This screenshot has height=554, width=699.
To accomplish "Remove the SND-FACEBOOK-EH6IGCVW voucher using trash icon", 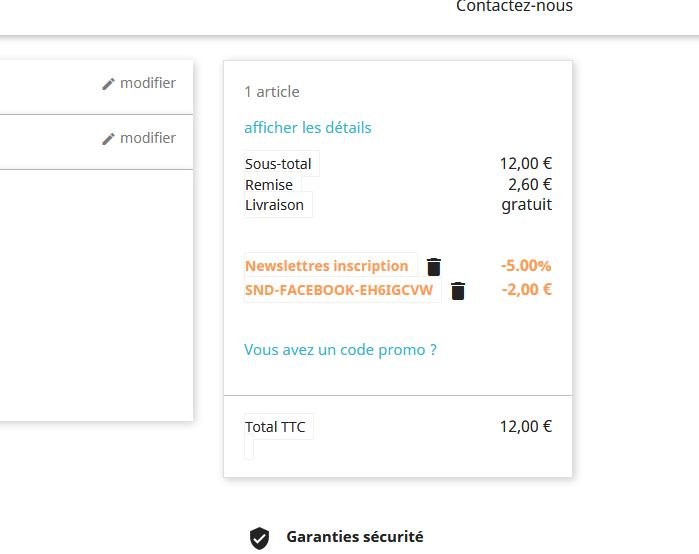I will (x=458, y=291).
